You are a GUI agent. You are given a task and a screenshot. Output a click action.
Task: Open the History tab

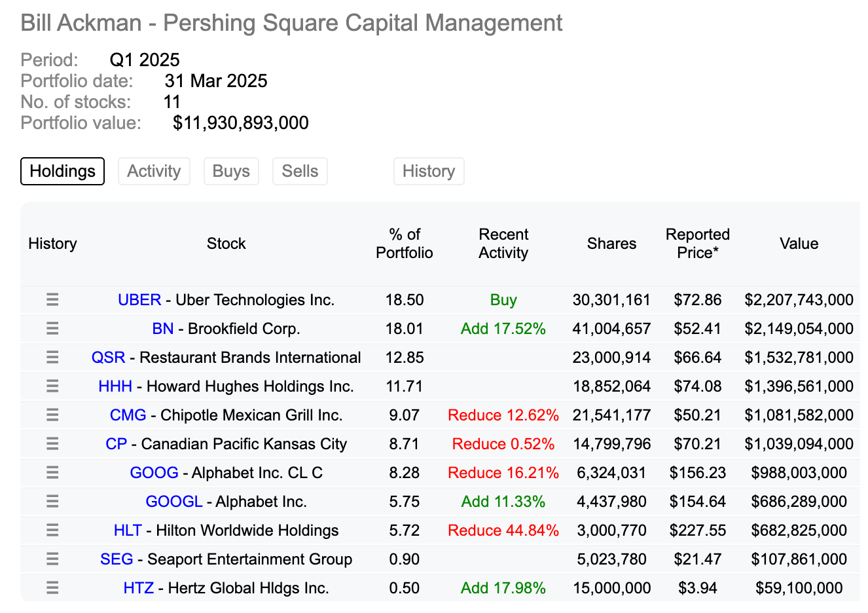click(x=429, y=171)
